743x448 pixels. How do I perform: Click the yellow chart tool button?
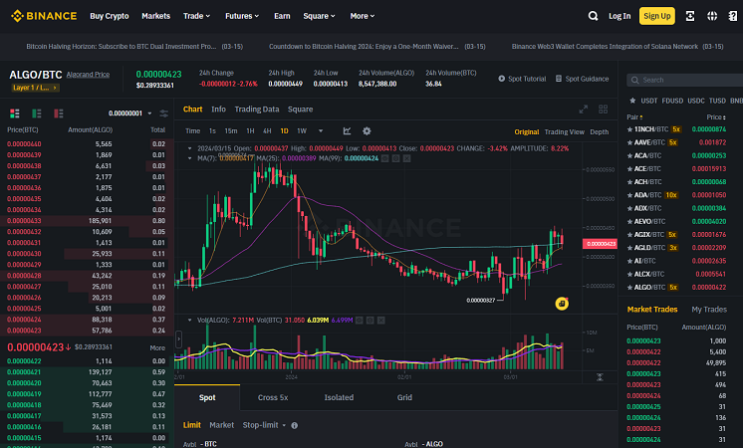(562, 303)
